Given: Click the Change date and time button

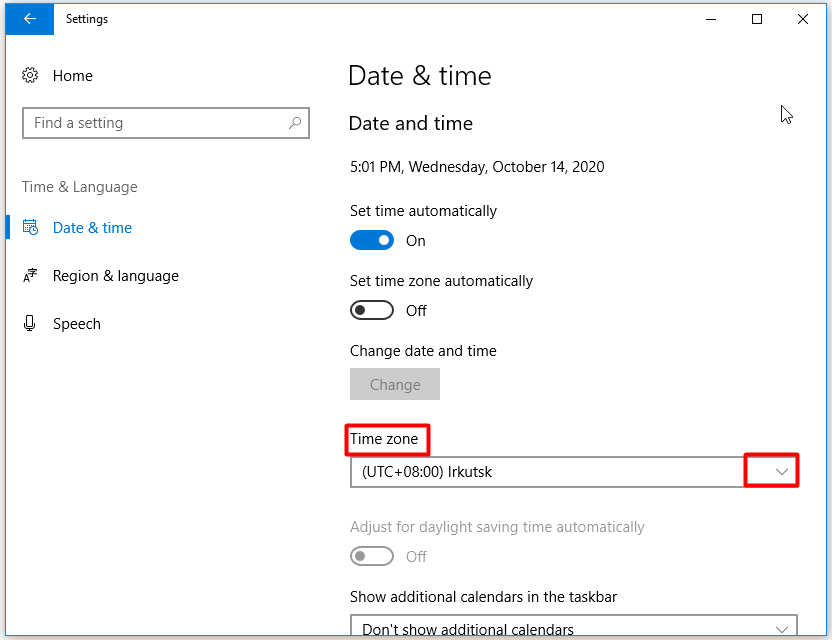Looking at the screenshot, I should 395,384.
